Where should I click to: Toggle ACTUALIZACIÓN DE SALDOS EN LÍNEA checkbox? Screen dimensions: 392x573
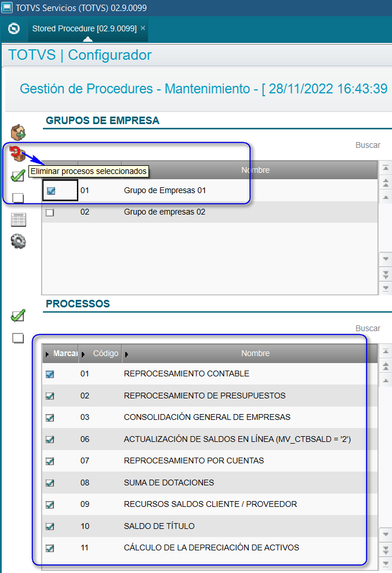pyautogui.click(x=50, y=440)
